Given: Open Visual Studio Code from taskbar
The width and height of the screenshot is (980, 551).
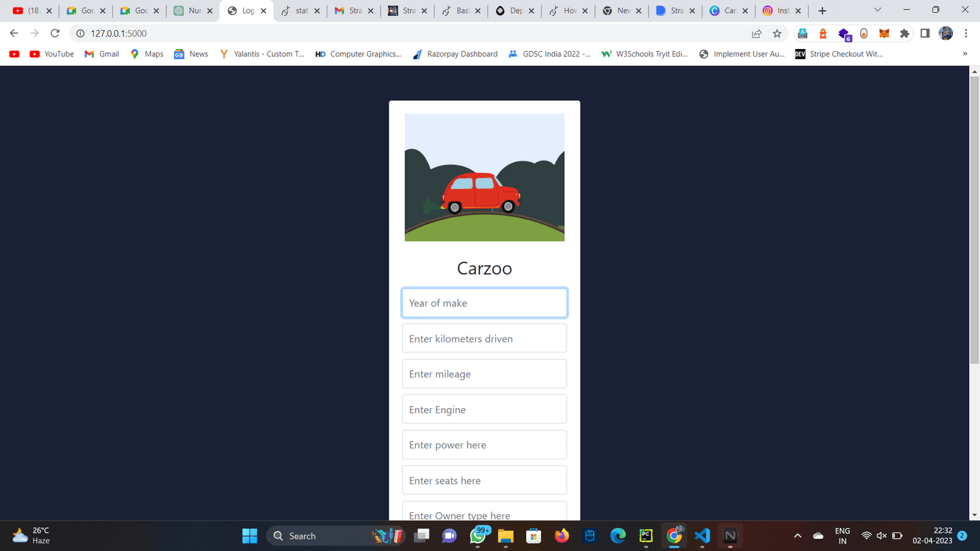Looking at the screenshot, I should click(x=702, y=536).
